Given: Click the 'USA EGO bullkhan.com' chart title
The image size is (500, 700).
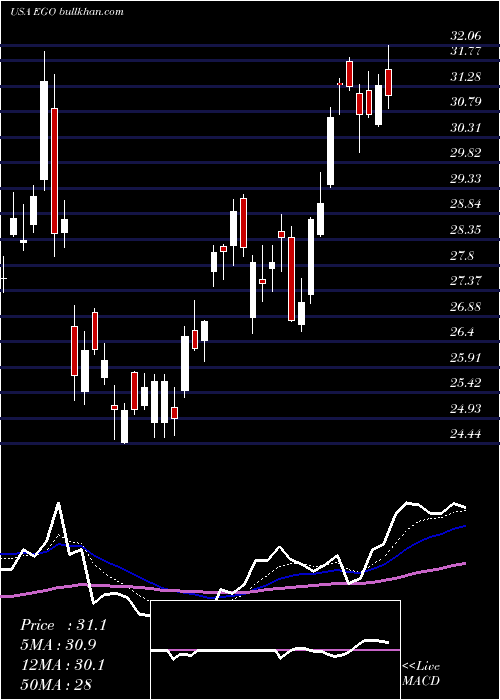Looking at the screenshot, I should pyautogui.click(x=67, y=12).
